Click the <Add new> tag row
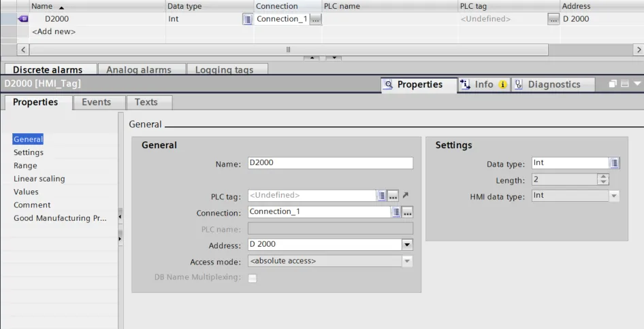The image size is (644, 329). (54, 31)
